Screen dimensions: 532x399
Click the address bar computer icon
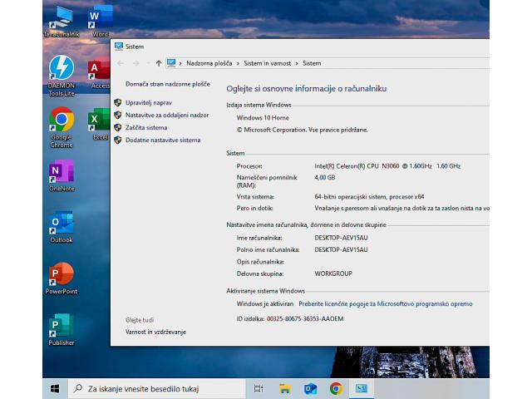[x=171, y=63]
